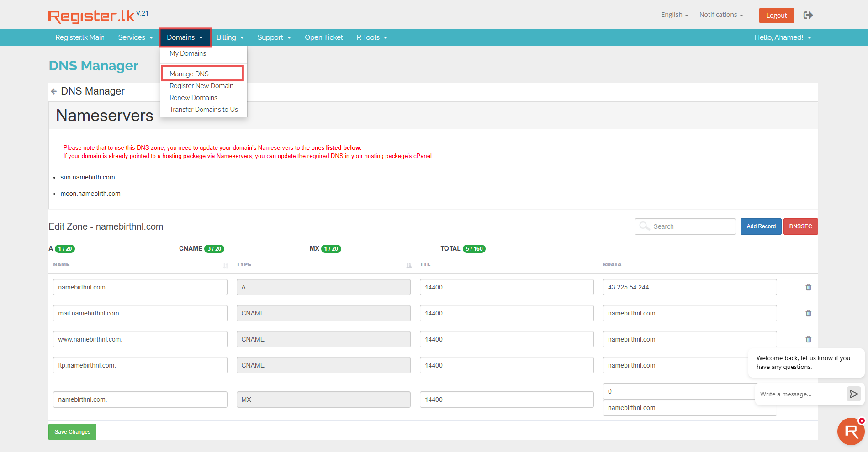Send a chat message using the arrow icon

pos(853,394)
